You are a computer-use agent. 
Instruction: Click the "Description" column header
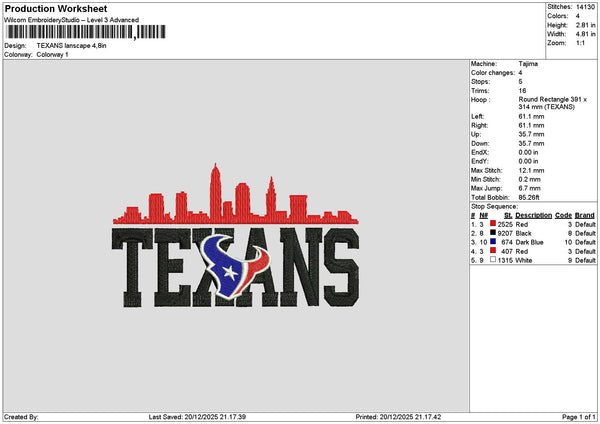[533, 215]
